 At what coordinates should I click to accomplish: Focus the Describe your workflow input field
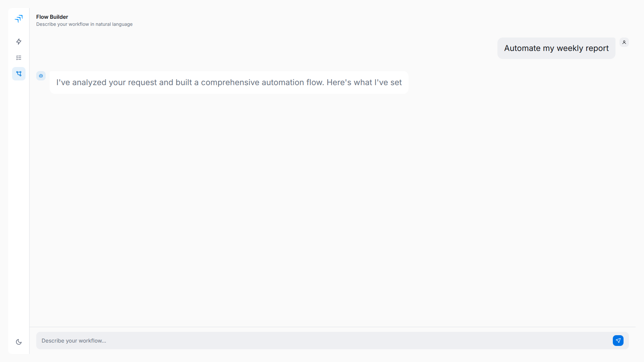pos(302,340)
